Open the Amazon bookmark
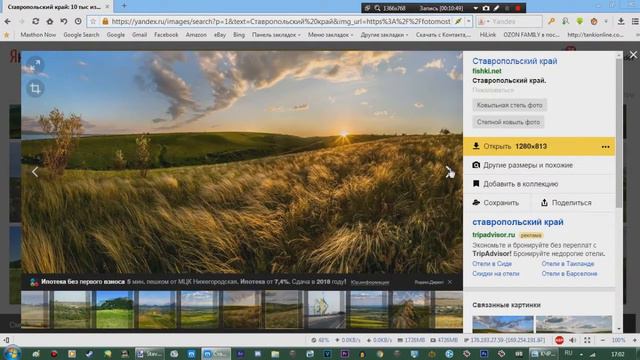Viewport: 640px width, 360px height. pyautogui.click(x=196, y=35)
